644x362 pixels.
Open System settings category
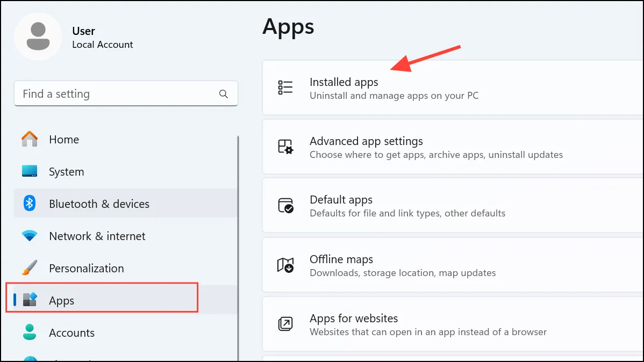tap(126, 171)
